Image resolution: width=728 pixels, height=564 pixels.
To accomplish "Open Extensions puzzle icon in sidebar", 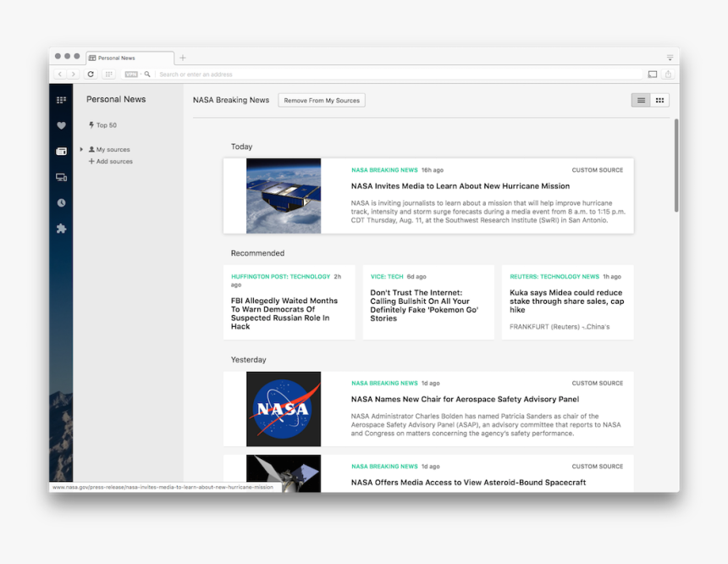I will [61, 228].
